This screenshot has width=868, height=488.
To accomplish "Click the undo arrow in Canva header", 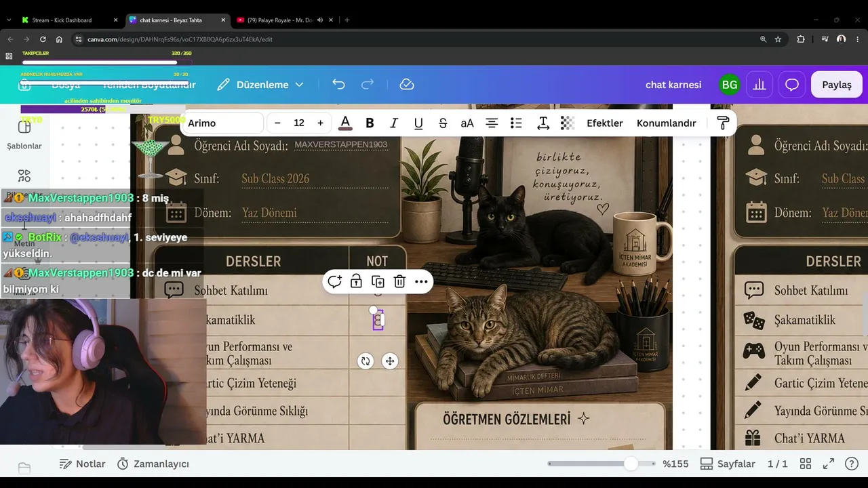I will [x=338, y=85].
